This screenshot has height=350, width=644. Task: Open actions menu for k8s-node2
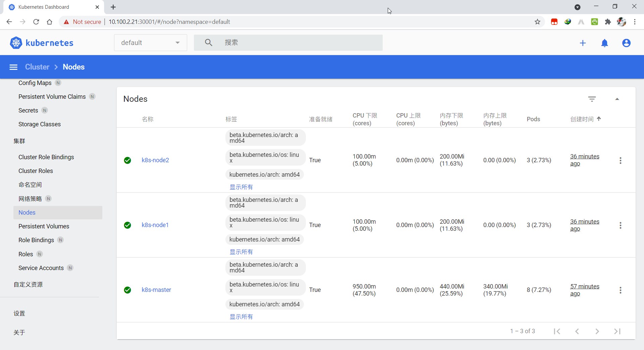tap(621, 161)
